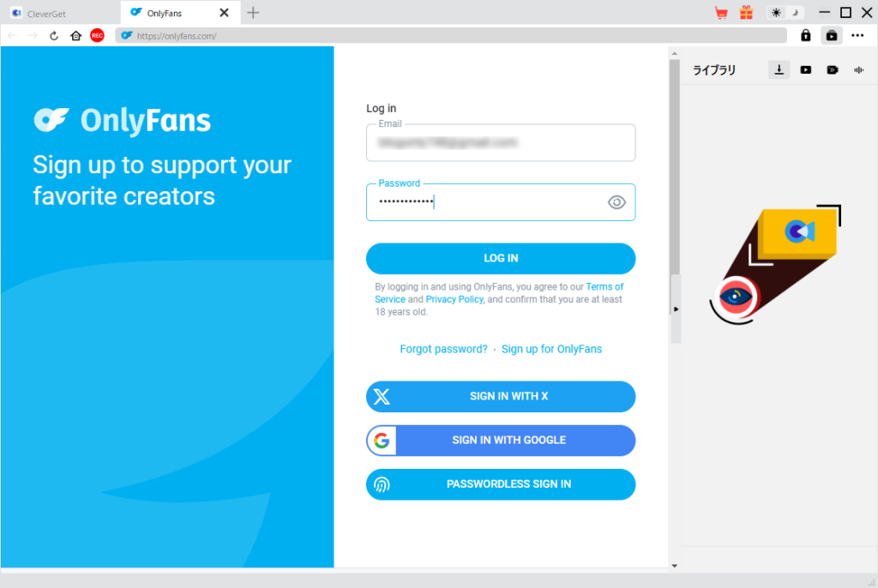This screenshot has width=878, height=588.
Task: Open the video library play icon
Action: pos(805,69)
